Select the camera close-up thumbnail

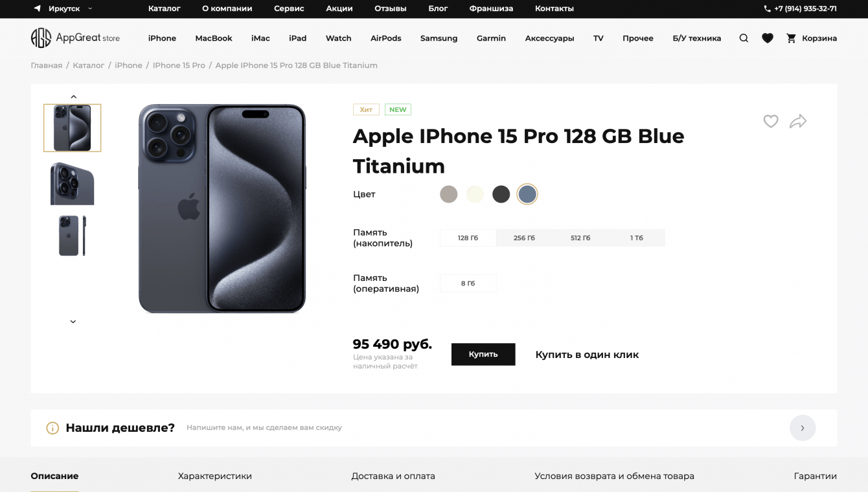pos(73,183)
